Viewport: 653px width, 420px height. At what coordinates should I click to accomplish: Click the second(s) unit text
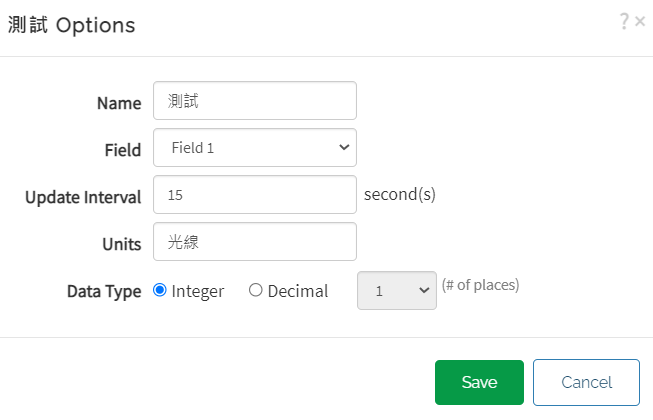coord(400,194)
